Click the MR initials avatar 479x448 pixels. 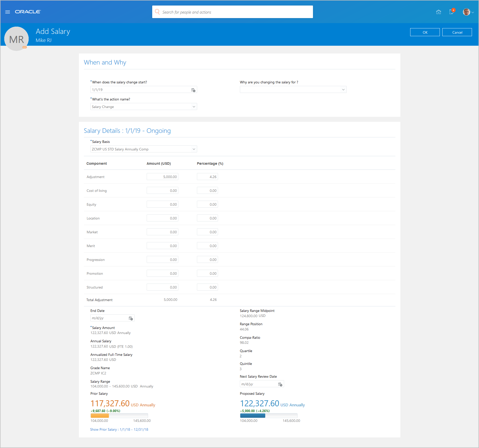point(17,39)
